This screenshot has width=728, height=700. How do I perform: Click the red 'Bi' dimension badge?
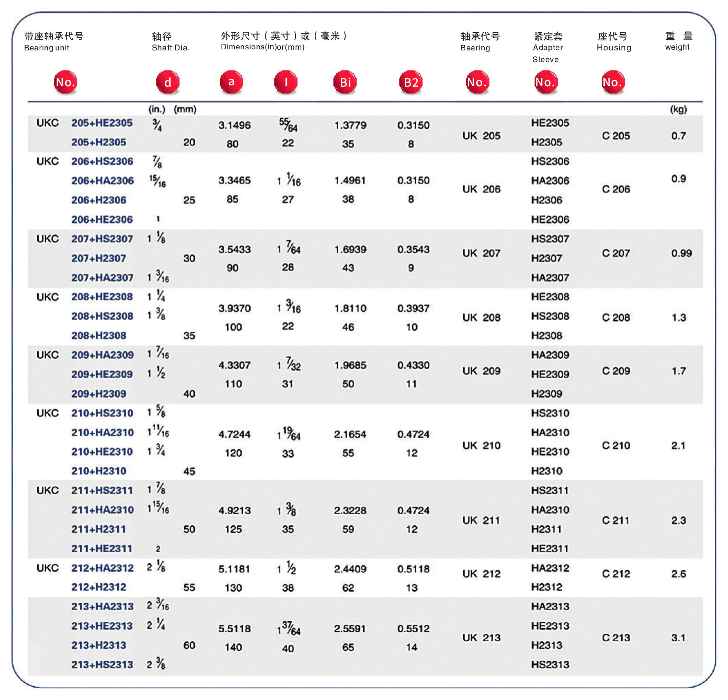coord(345,82)
